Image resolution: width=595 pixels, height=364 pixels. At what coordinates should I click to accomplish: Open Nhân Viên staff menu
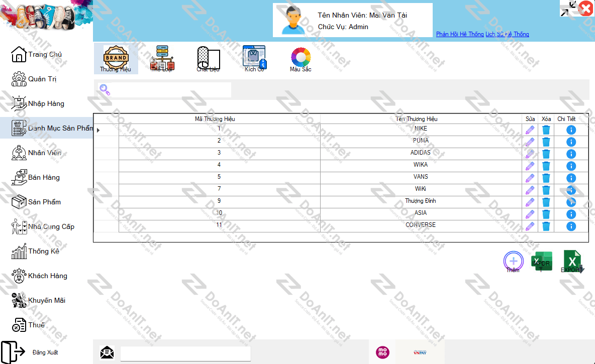coord(36,153)
